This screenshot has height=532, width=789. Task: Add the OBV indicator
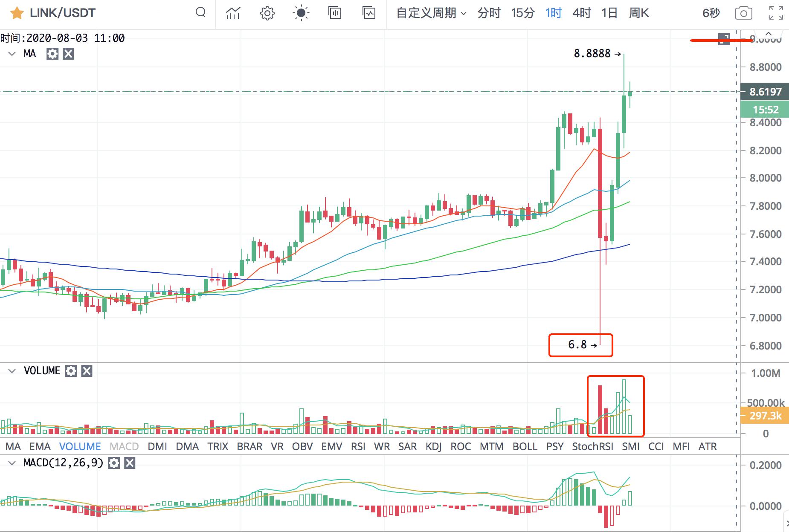click(x=302, y=447)
